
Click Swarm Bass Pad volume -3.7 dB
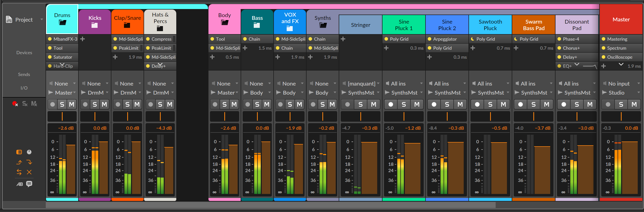[543, 128]
